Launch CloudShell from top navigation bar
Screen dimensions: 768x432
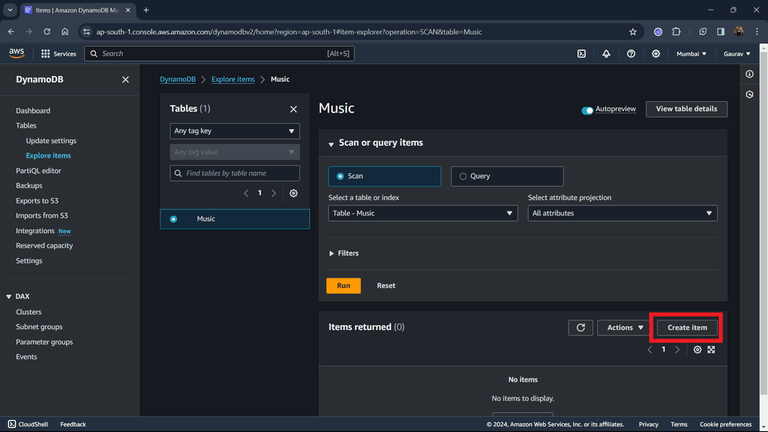pos(581,54)
